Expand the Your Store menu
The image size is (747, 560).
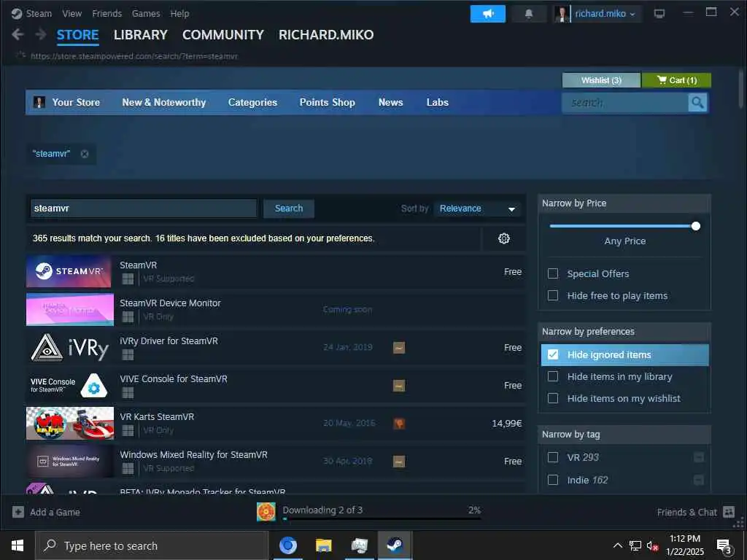[76, 102]
